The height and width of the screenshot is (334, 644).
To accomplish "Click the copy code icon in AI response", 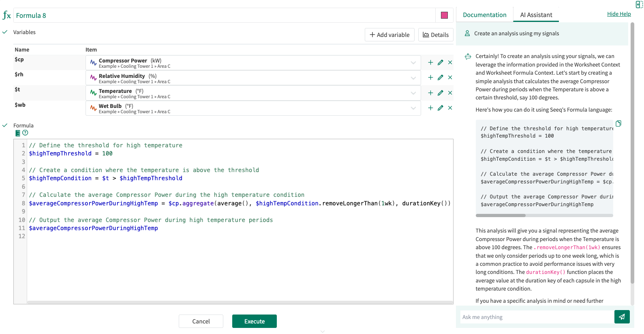I will tap(618, 123).
